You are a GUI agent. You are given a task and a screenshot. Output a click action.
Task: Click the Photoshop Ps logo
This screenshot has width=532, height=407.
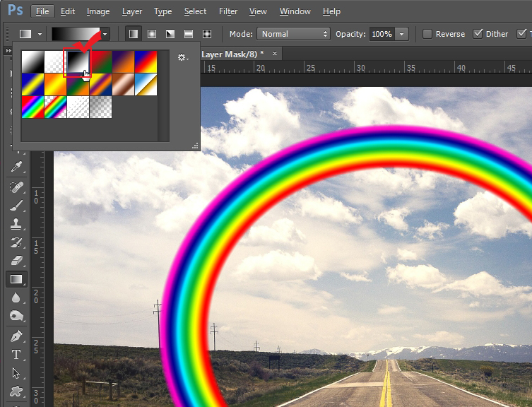[16, 10]
